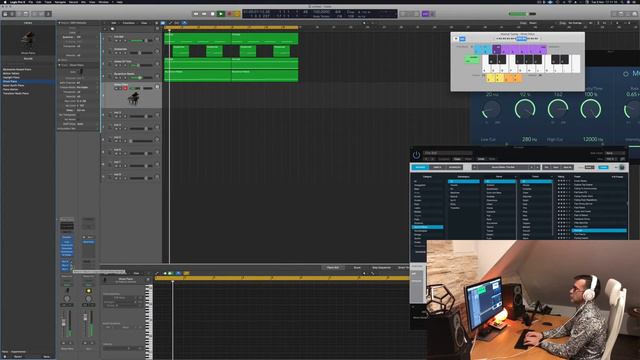640x360 pixels.
Task: Mute the selected piano track
Action: coord(116,88)
